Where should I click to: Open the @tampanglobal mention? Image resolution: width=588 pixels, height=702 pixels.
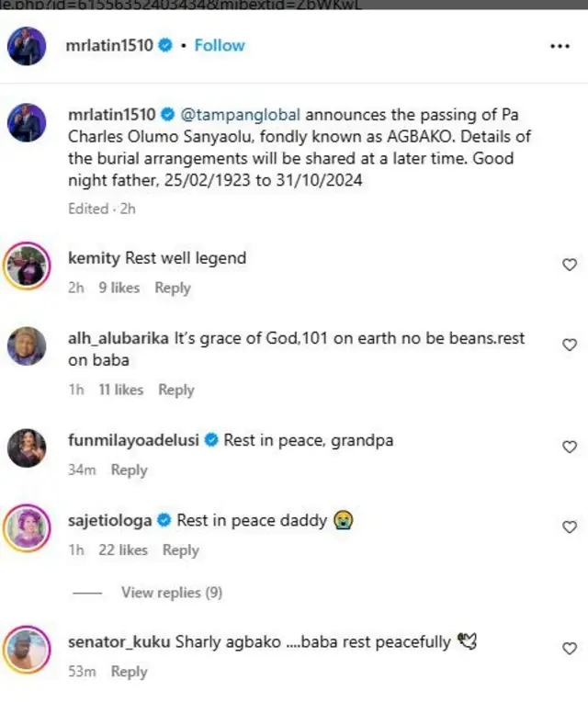(240, 116)
